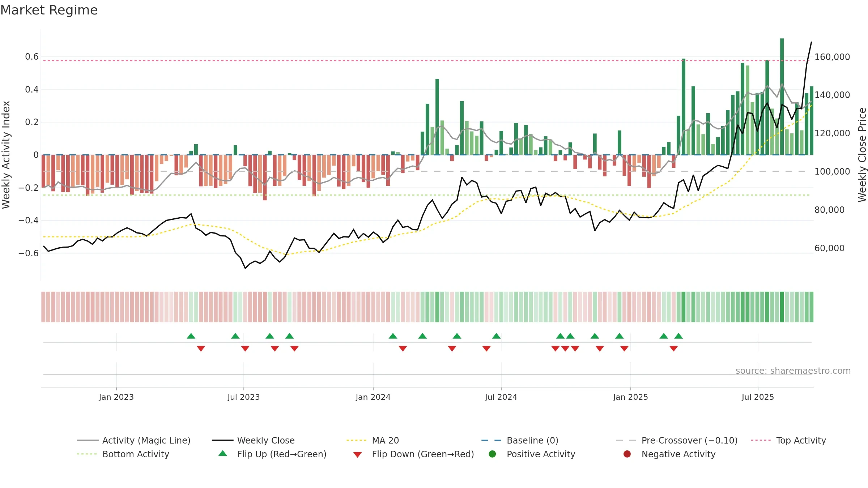868x488 pixels.
Task: Click the first red cell in the regime strip
Action: [43, 307]
